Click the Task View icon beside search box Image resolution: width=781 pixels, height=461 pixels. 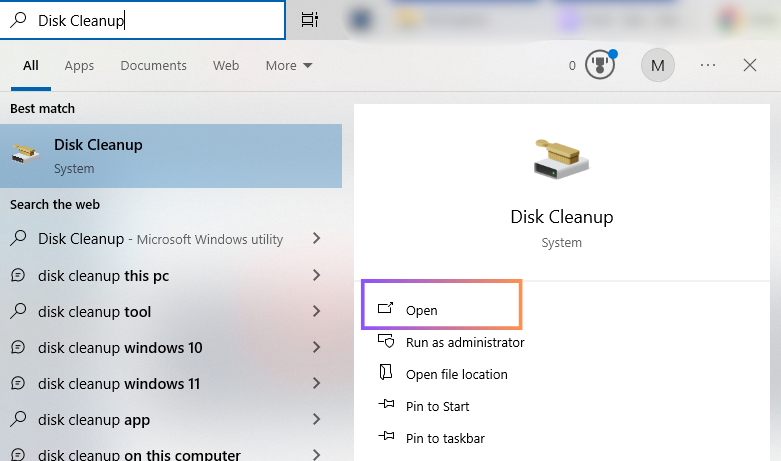309,20
